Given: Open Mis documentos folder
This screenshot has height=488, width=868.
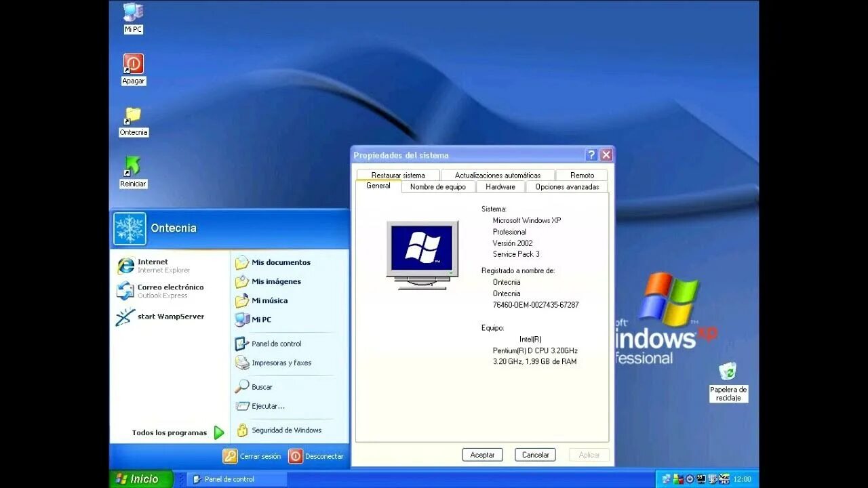Looking at the screenshot, I should click(x=273, y=262).
